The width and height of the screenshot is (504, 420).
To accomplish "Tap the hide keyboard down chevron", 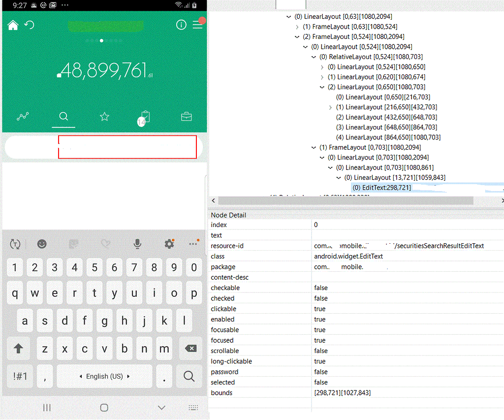I will pyautogui.click(x=161, y=408).
